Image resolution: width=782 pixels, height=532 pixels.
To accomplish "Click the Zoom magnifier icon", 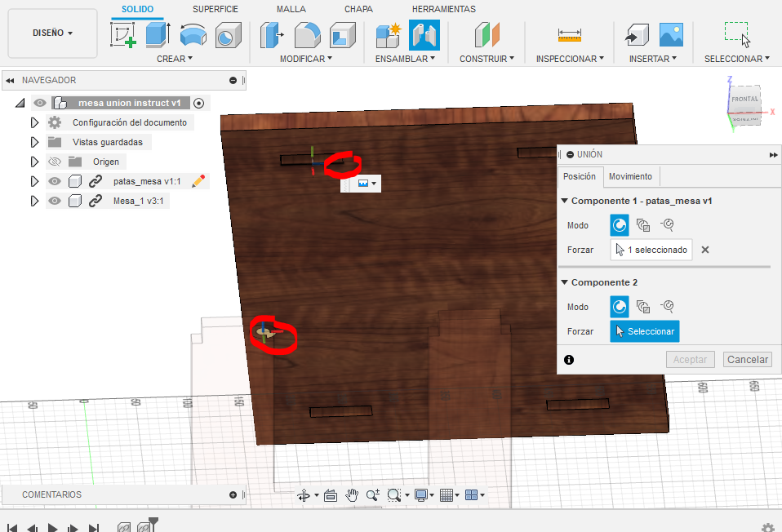I will point(372,495).
